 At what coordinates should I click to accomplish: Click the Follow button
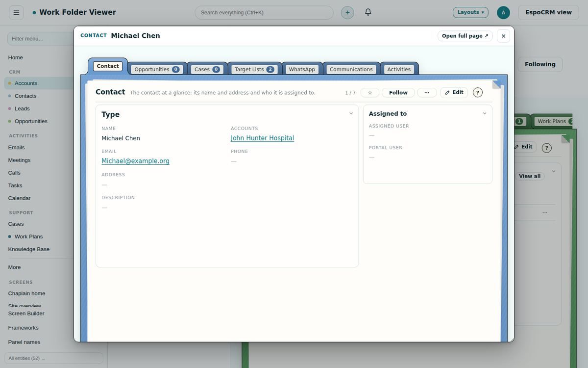(398, 92)
